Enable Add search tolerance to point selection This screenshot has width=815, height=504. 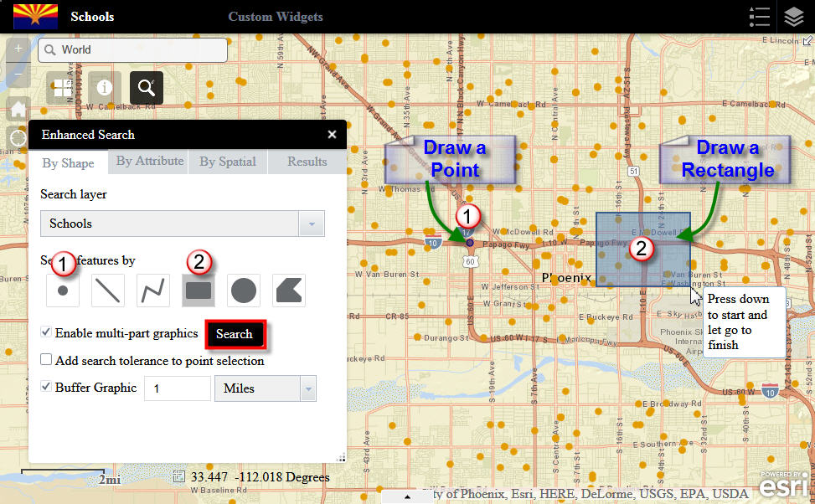(x=46, y=359)
